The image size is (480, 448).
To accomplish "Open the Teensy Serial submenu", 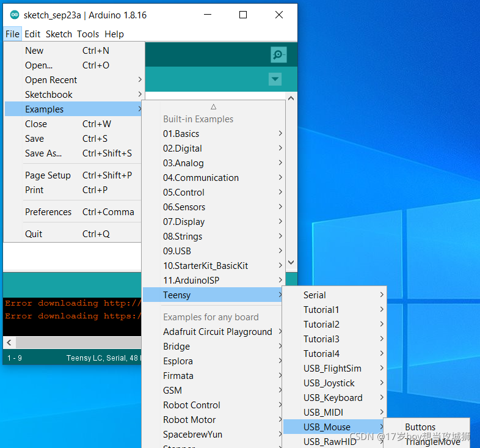I will pyautogui.click(x=334, y=295).
